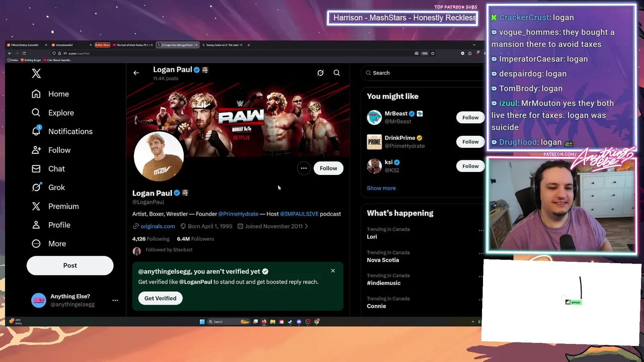Image resolution: width=644 pixels, height=362 pixels.
Task: Open Explore in the sidebar
Action: pyautogui.click(x=52, y=113)
